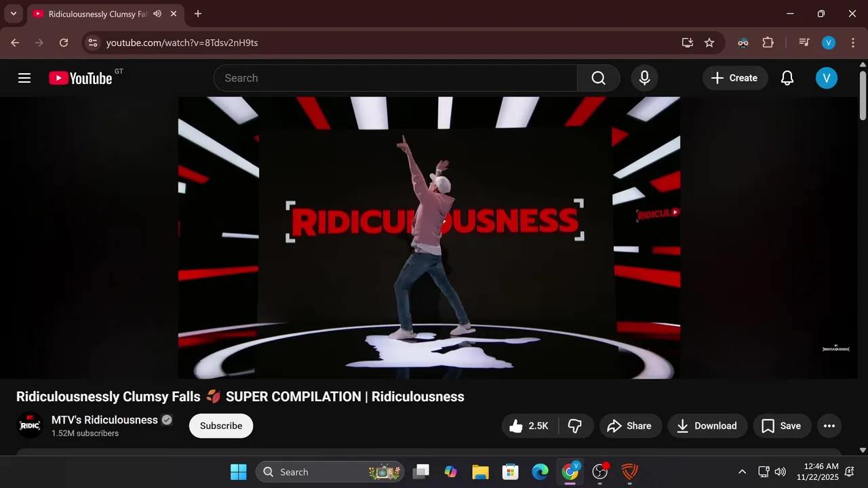Bookmark this page with star icon
Screen dimensions: 868x488
coord(709,43)
